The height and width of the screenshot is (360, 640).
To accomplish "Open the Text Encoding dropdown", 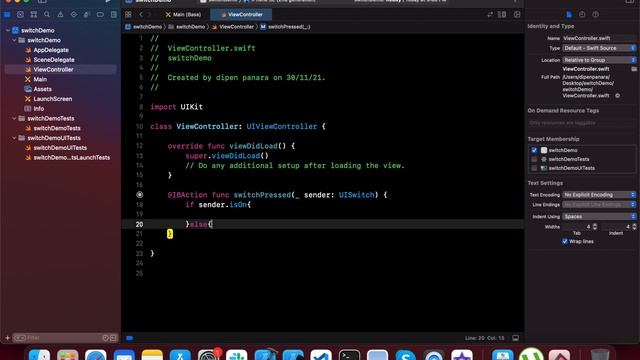I will (599, 195).
